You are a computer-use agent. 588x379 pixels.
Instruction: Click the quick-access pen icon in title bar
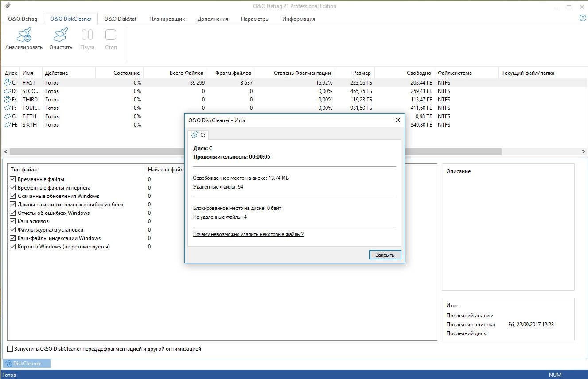7,6
